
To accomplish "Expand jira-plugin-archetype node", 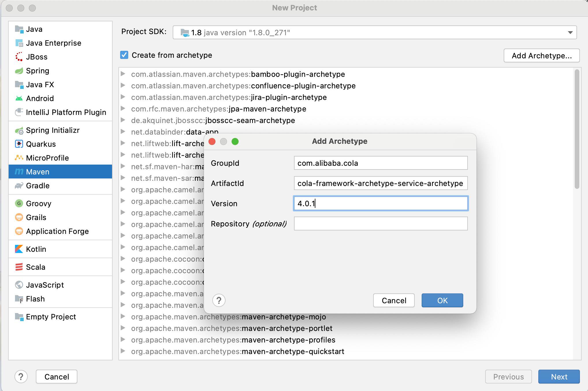I will pos(123,97).
